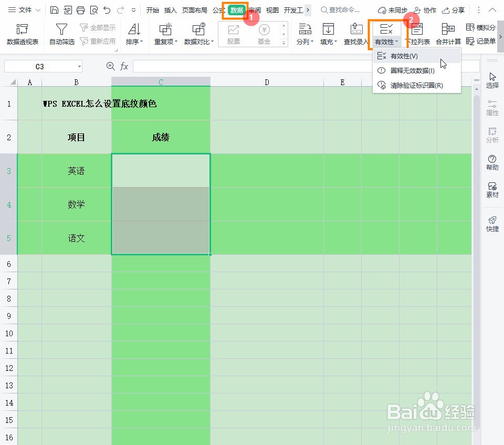Switch to the 开始 Home tab
The image size is (504, 445).
[152, 11]
